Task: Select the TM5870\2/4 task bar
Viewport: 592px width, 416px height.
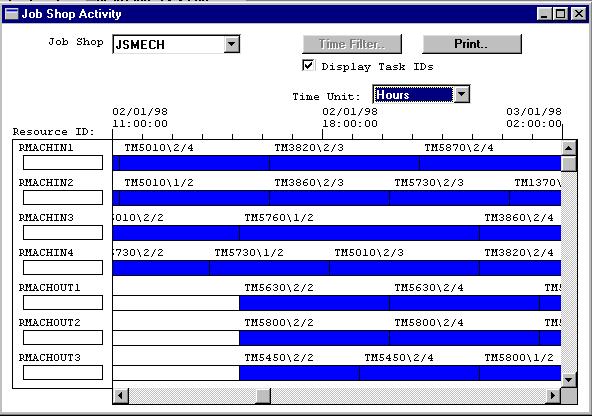Action: 490,163
